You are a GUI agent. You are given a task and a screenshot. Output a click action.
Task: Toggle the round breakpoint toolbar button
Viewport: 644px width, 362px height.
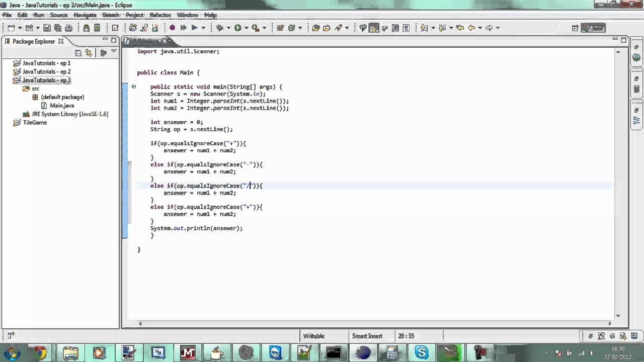172,28
